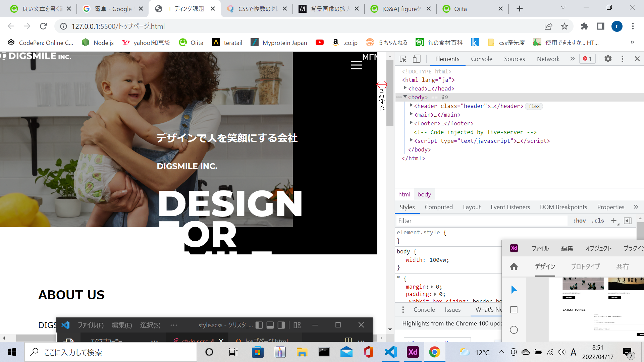Show more style pane tabs chevron
Viewport: 644px width, 362px height.
[636, 207]
